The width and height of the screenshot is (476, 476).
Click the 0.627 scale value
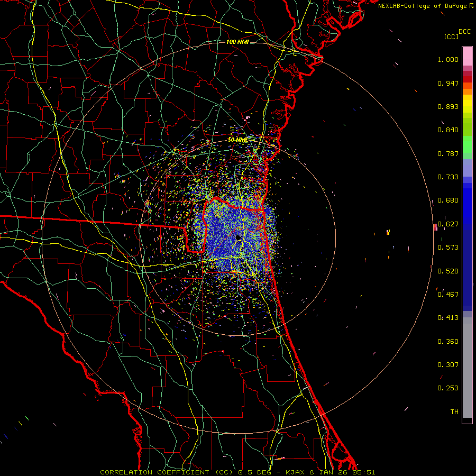click(x=448, y=224)
